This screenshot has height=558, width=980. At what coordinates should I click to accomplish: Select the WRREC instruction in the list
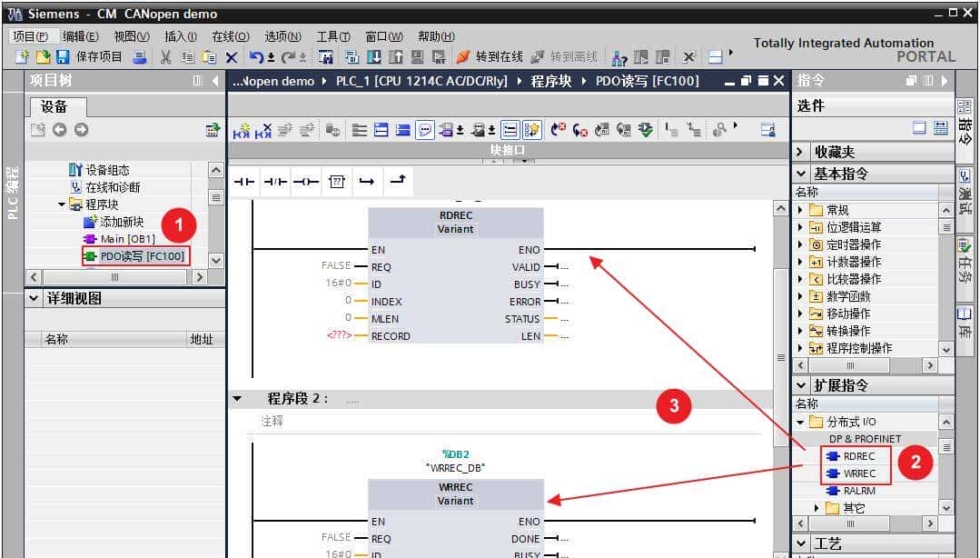858,473
